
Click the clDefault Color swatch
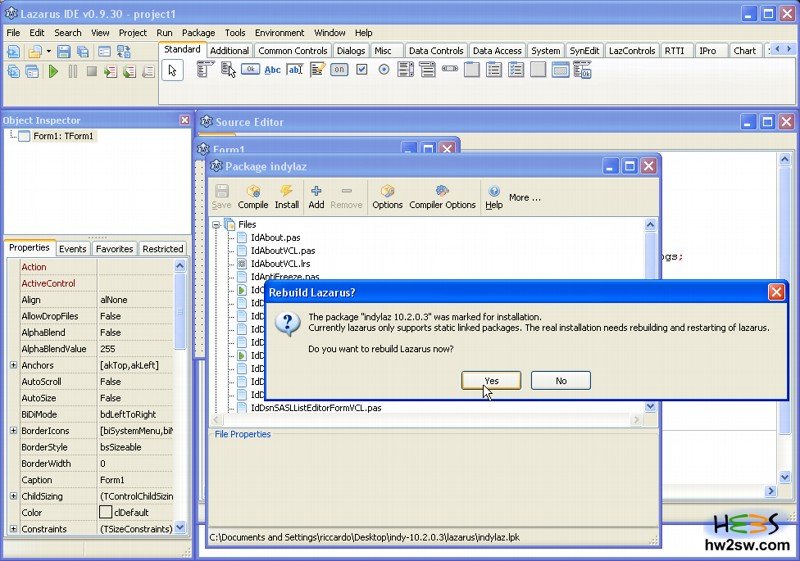coord(106,512)
